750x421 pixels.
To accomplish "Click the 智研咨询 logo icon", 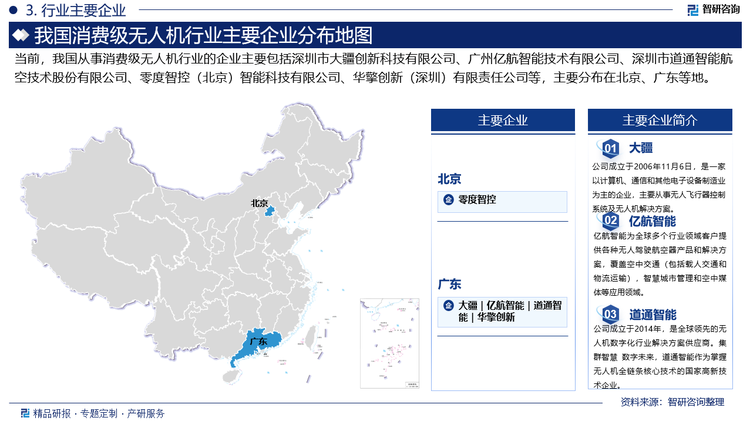I will pos(693,10).
